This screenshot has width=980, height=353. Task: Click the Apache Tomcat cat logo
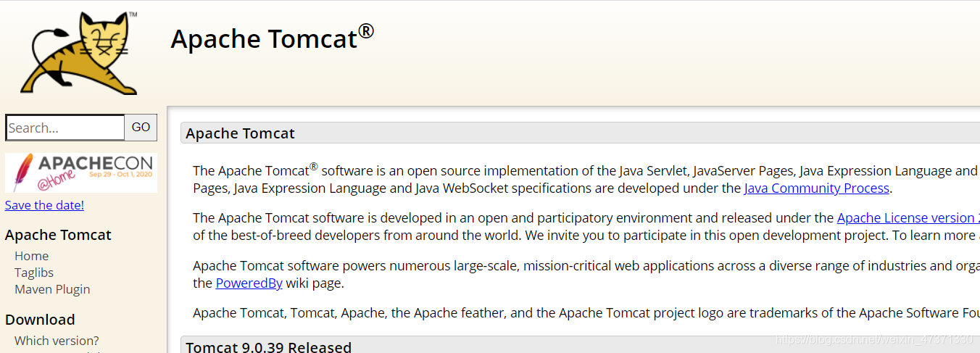(78, 52)
